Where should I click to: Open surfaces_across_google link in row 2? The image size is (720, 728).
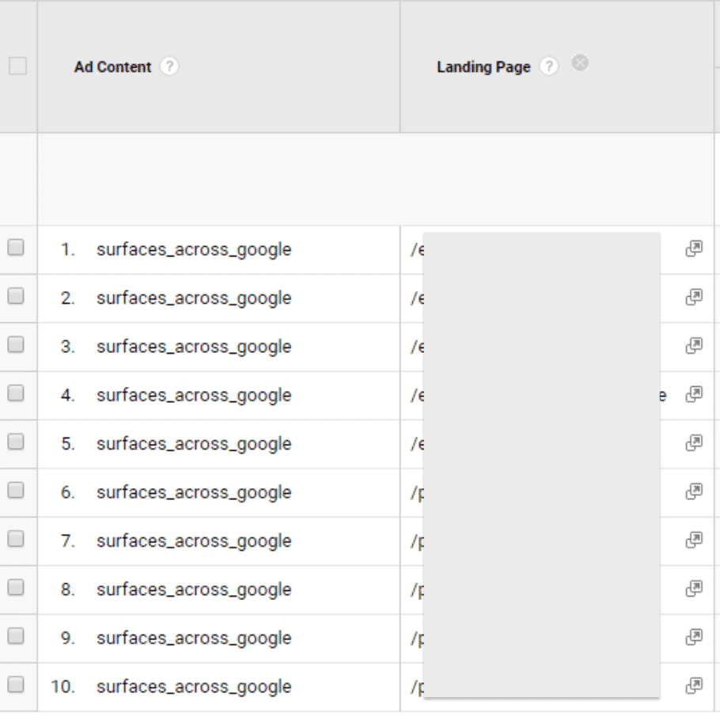(194, 298)
